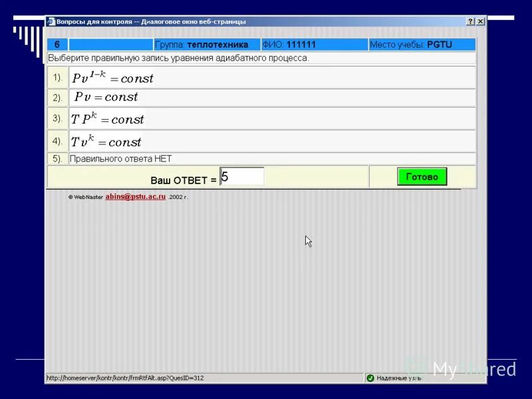This screenshot has width=532, height=399.
Task: Click the status bar URL frmRtfAlt.asp?QuesID=312
Action: pos(125,378)
